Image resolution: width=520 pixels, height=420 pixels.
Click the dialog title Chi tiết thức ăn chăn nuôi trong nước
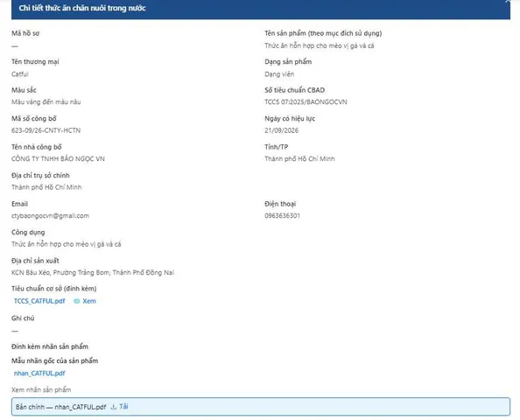(x=82, y=8)
